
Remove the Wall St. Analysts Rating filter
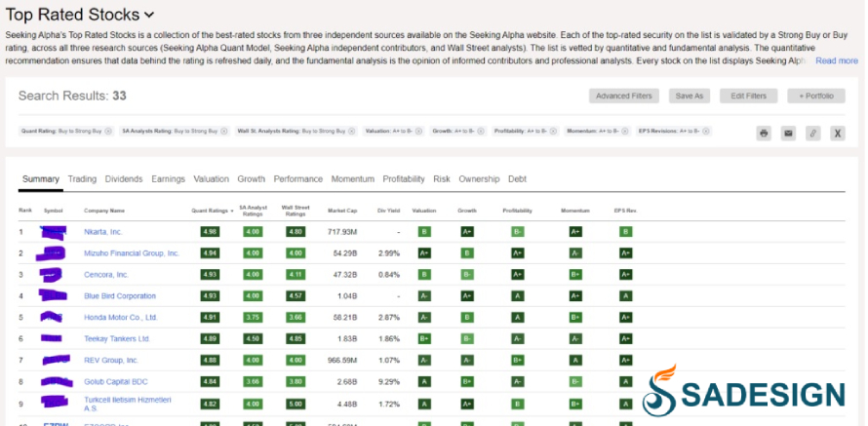click(352, 132)
